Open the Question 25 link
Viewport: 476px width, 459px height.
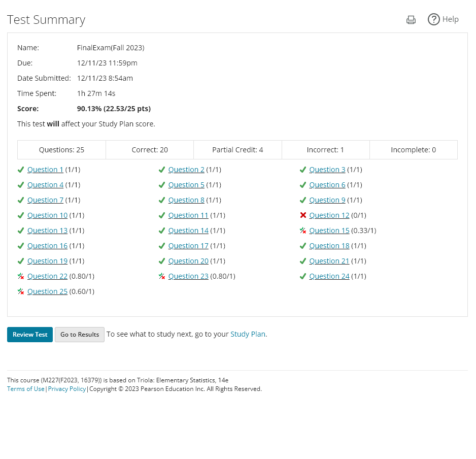point(47,291)
